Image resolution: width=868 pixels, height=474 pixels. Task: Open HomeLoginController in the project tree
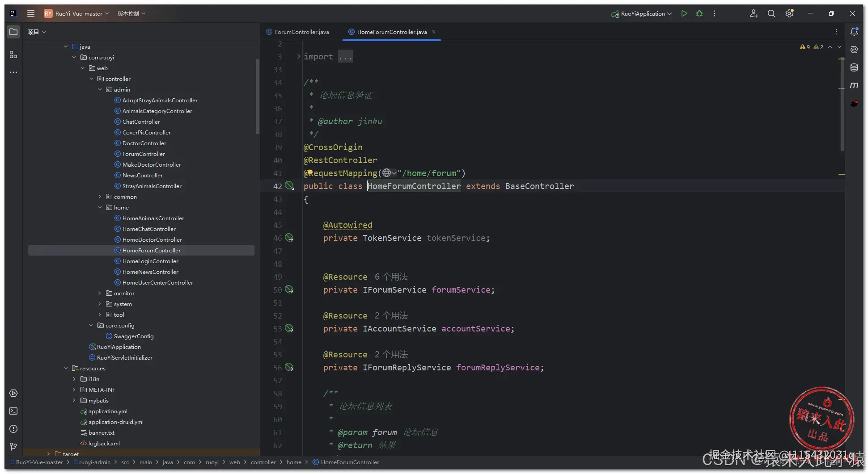click(x=150, y=261)
